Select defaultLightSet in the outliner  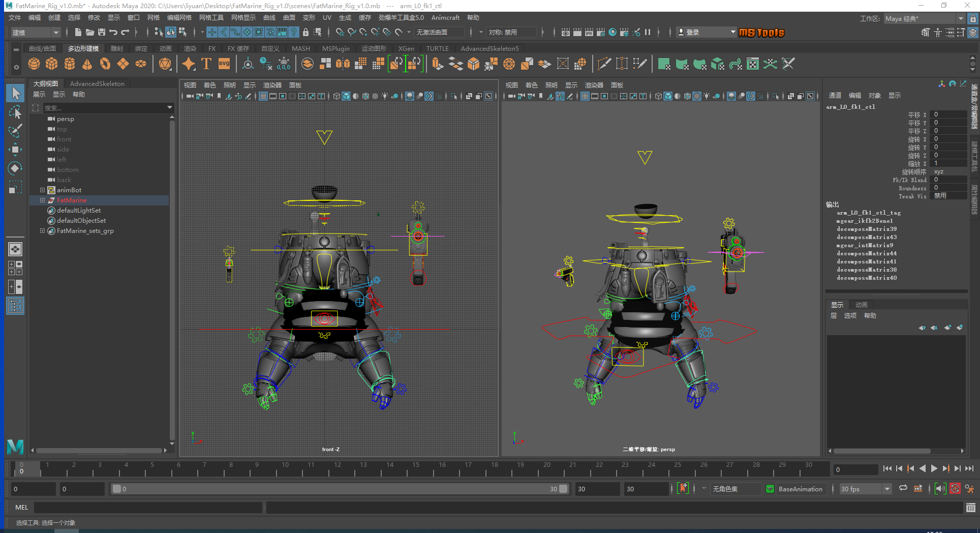pos(79,210)
